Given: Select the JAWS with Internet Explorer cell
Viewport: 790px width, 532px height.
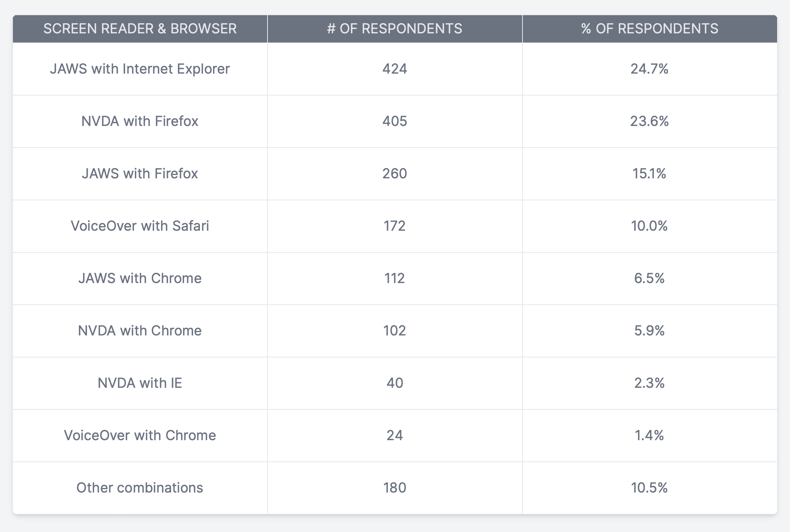Looking at the screenshot, I should [x=140, y=69].
